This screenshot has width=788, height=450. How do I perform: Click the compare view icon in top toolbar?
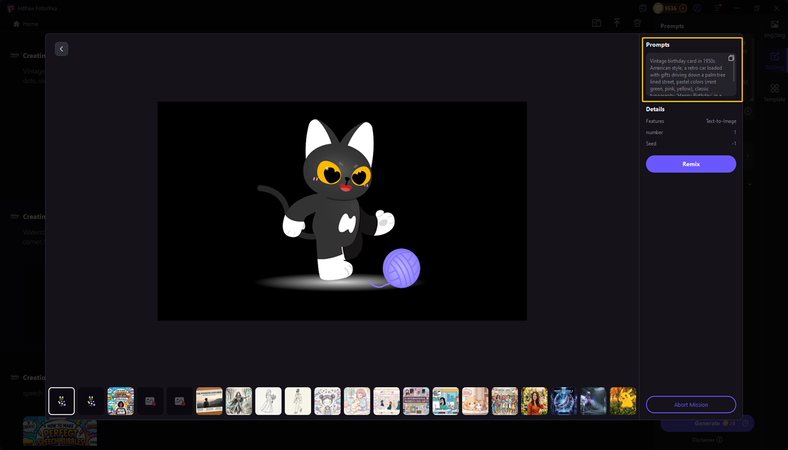pyautogui.click(x=597, y=23)
